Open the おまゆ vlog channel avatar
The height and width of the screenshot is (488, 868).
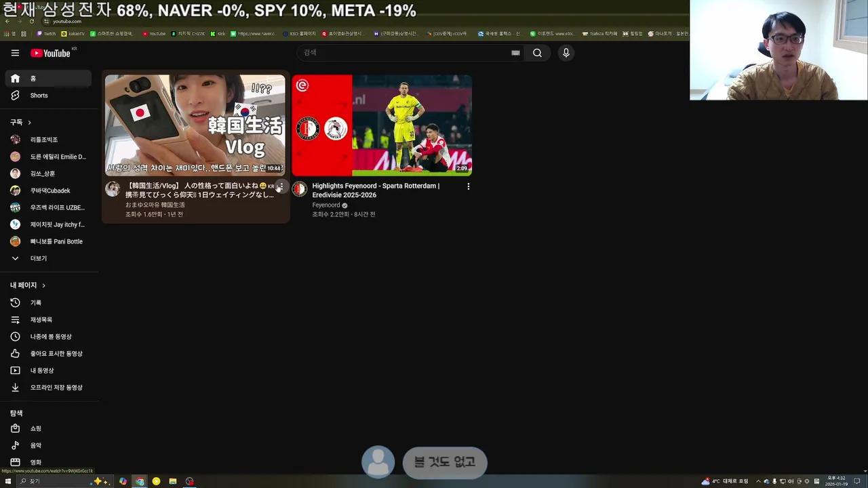113,189
